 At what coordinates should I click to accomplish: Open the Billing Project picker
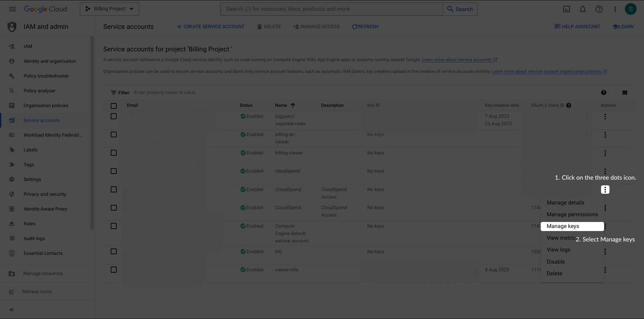(x=109, y=9)
